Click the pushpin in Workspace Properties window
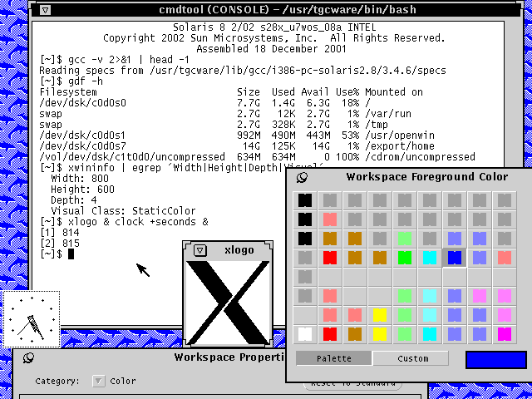This screenshot has width=532, height=399. pyautogui.click(x=28, y=357)
